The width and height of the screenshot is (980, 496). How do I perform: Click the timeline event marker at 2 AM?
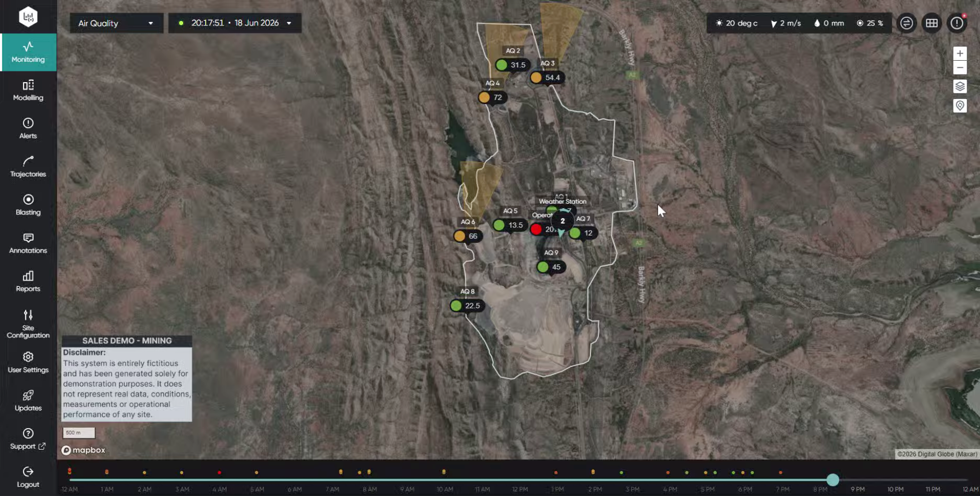click(x=144, y=473)
